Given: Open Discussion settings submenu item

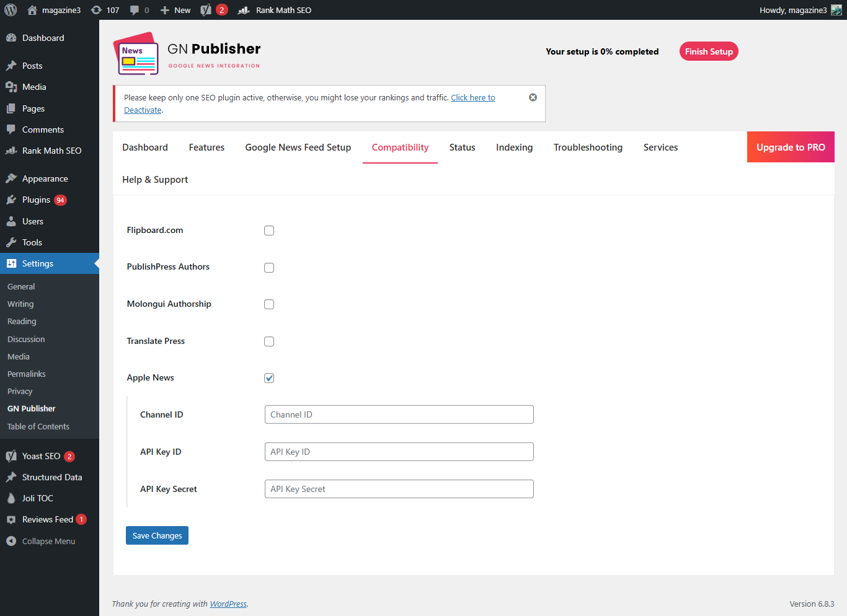Looking at the screenshot, I should pyautogui.click(x=26, y=339).
